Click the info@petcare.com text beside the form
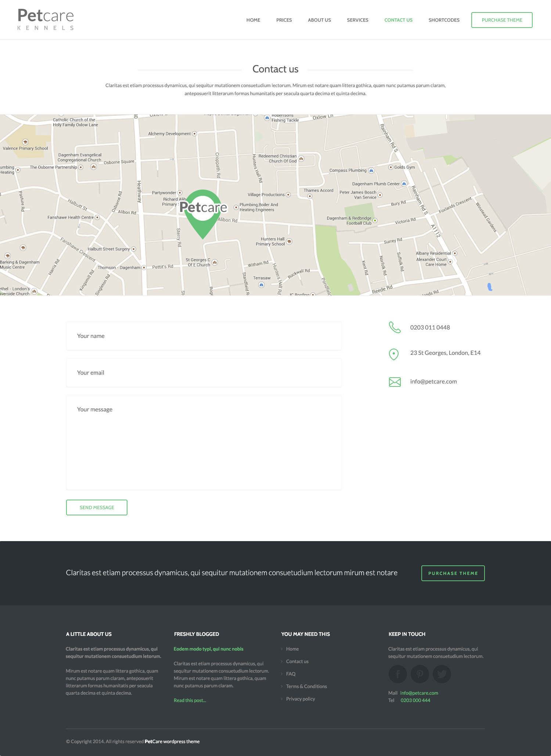Screen dimensions: 551x756 tap(433, 381)
